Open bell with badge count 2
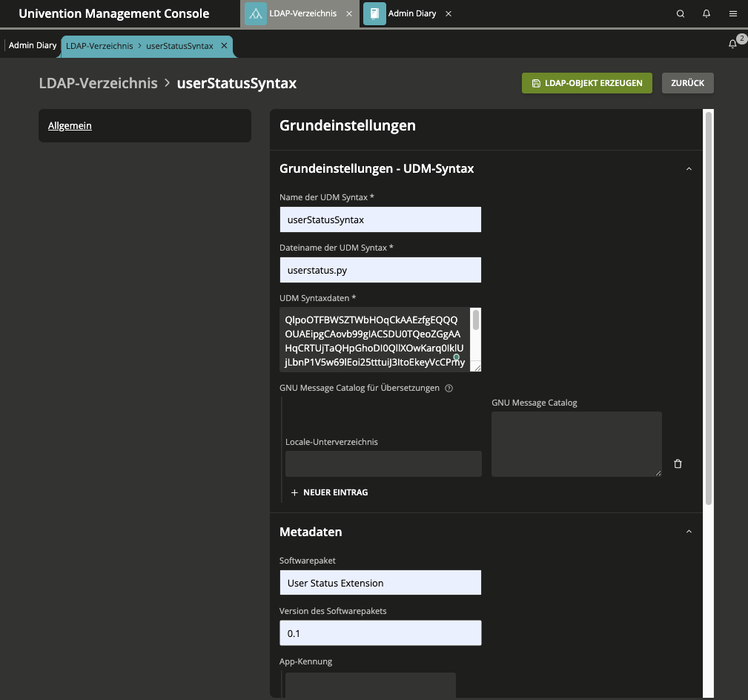This screenshot has width=748, height=700. coord(733,44)
